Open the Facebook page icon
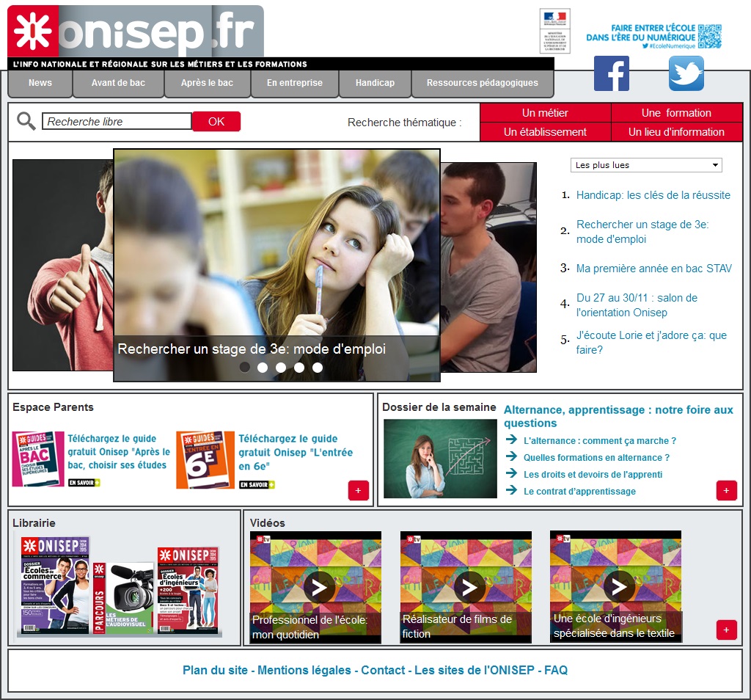 click(x=611, y=73)
